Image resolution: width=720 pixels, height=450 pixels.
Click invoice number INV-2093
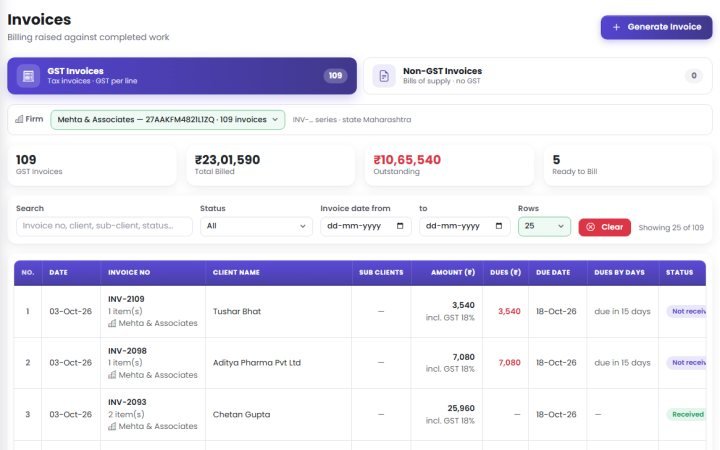[x=127, y=402]
